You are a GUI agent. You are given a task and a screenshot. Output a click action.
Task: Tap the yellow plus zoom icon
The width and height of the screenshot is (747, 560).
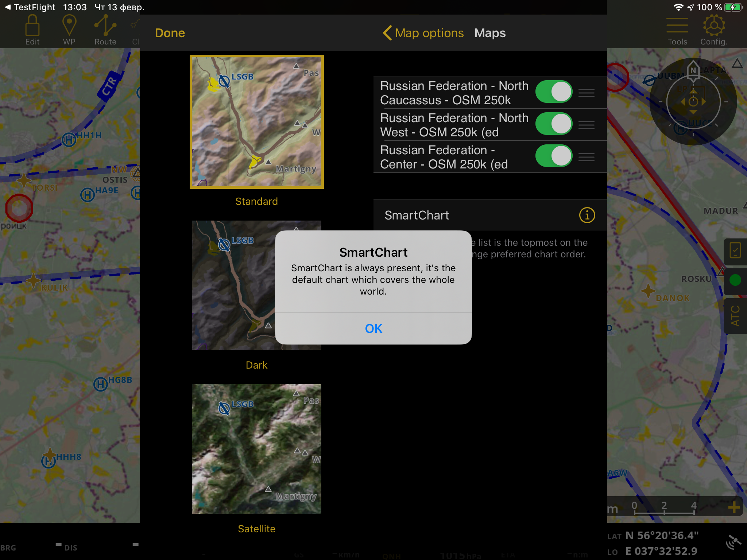coord(734,507)
